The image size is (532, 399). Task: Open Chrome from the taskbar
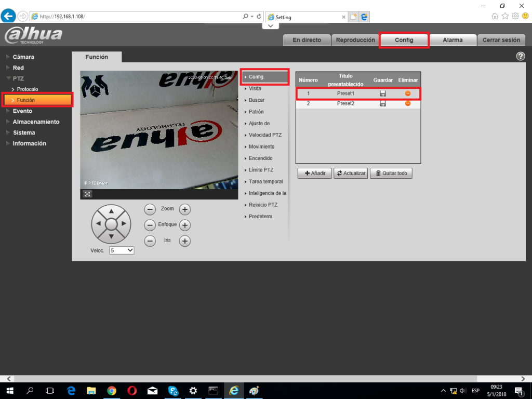[112, 391]
